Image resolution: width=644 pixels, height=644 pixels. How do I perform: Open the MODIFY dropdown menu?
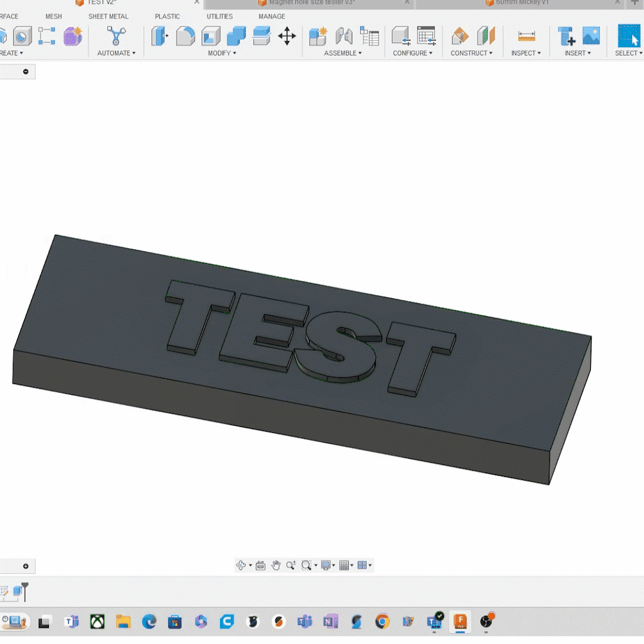[x=222, y=53]
